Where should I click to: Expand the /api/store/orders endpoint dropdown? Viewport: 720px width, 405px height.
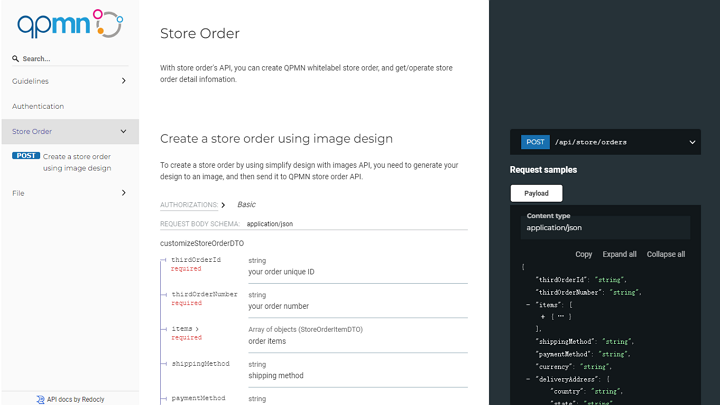692,142
